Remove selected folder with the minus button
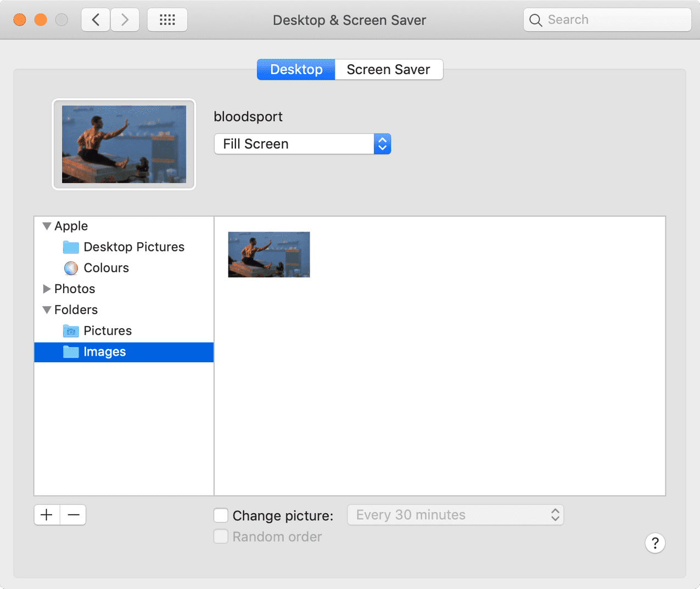The height and width of the screenshot is (589, 700). [73, 515]
